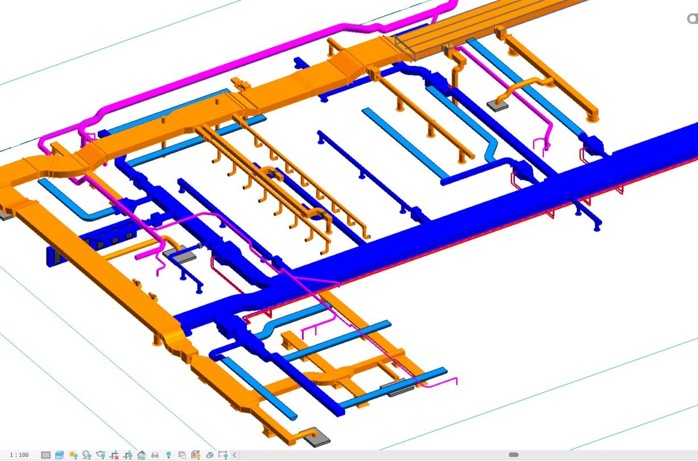This screenshot has height=461, width=698.
Task: Click the Reveal Hidden Elements lightbulb
Action: 169,455
